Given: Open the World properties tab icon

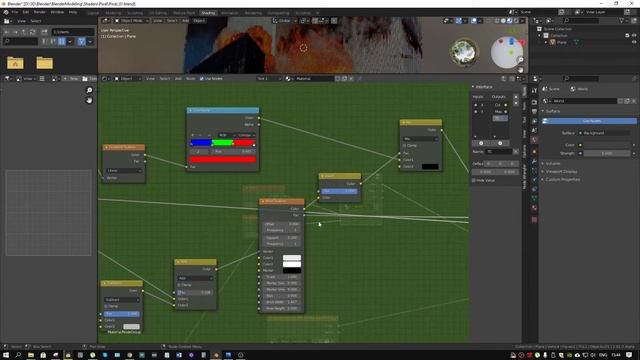Looking at the screenshot, I should (x=534, y=140).
